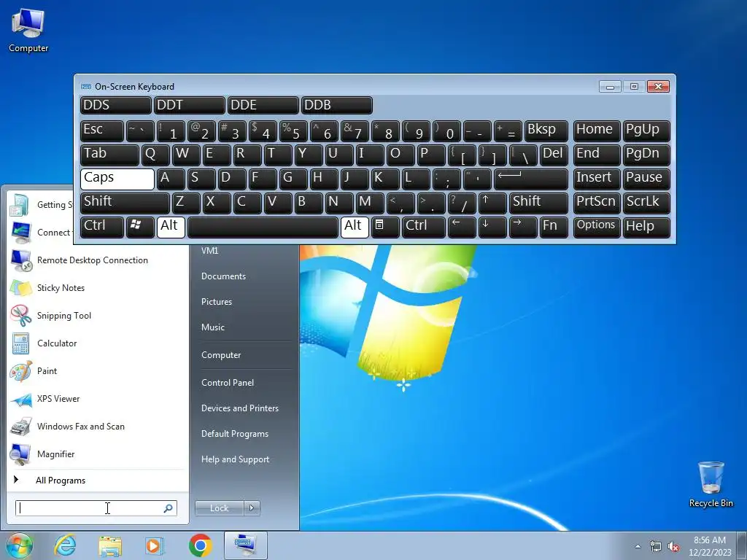Toggle the right Alt key
This screenshot has width=747, height=560.
(x=355, y=227)
